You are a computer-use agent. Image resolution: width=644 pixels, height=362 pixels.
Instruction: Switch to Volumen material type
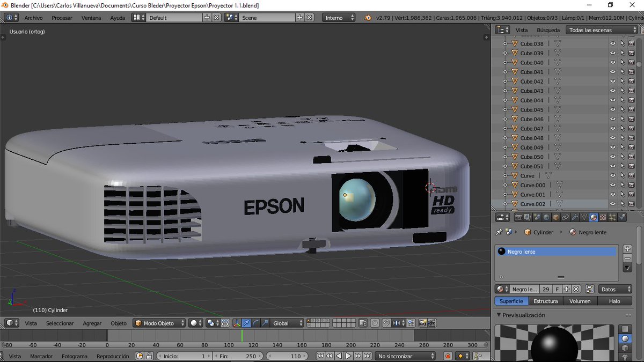click(x=580, y=301)
